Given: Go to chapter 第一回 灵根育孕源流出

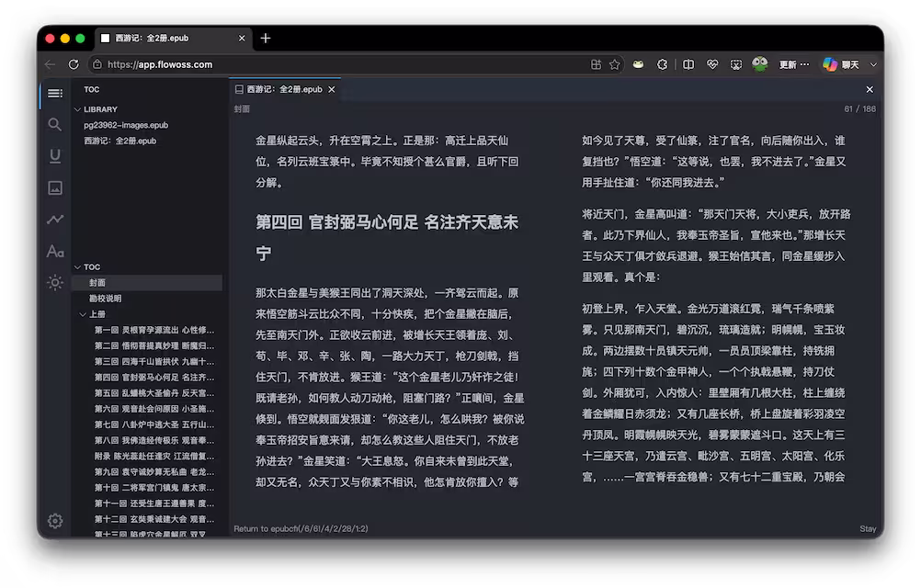Looking at the screenshot, I should point(154,330).
